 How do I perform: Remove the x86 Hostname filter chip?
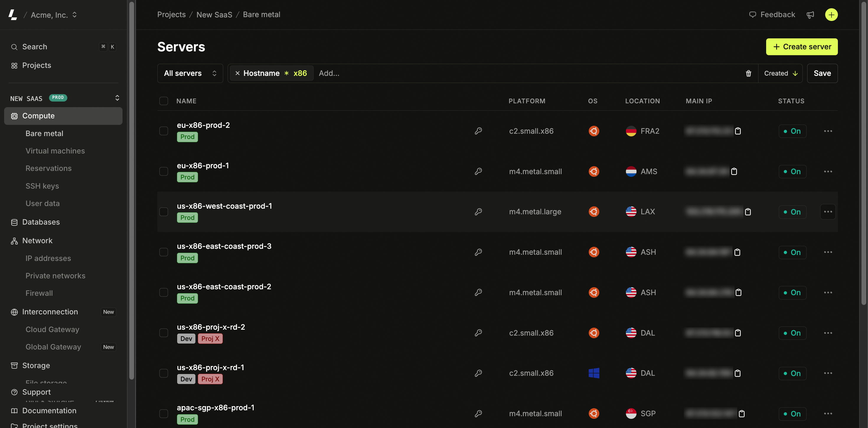pos(238,73)
